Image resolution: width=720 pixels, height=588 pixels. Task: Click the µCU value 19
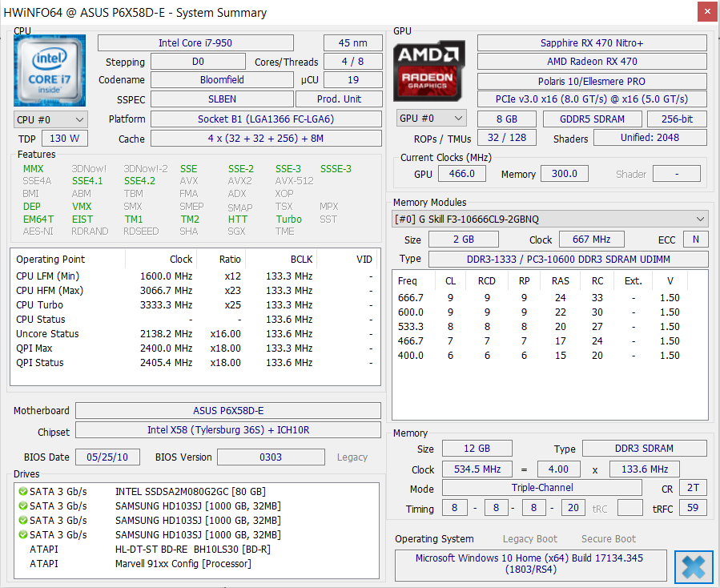pos(352,80)
